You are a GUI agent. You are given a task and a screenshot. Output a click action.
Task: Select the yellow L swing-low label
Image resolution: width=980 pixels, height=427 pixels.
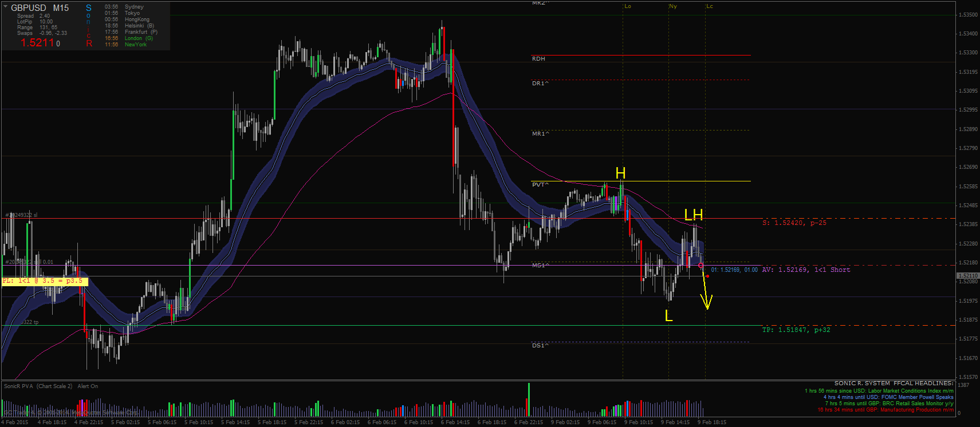point(668,316)
